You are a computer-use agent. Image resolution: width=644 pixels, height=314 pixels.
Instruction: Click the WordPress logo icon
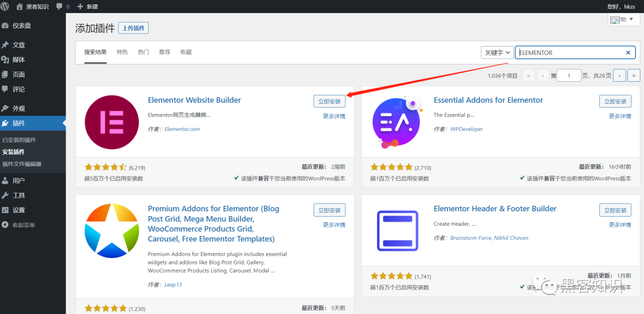click(x=5, y=6)
